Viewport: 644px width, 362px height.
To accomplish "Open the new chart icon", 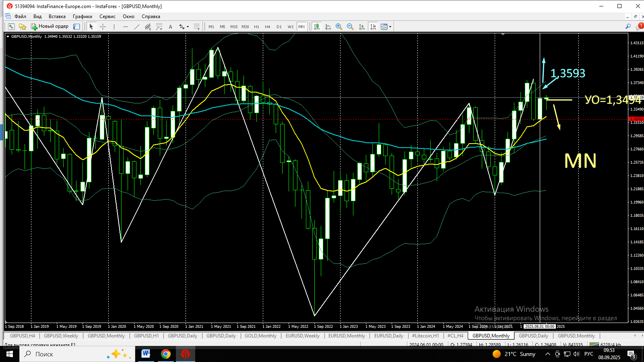I will coord(11,27).
